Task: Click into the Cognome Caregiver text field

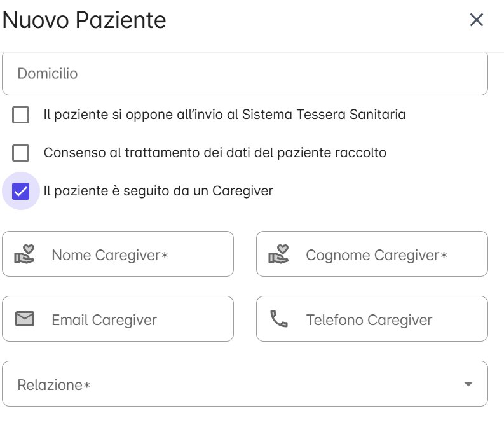Action: pyautogui.click(x=372, y=254)
